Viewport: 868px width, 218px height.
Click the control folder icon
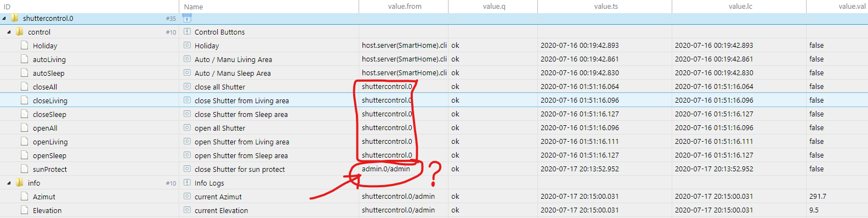(20, 32)
